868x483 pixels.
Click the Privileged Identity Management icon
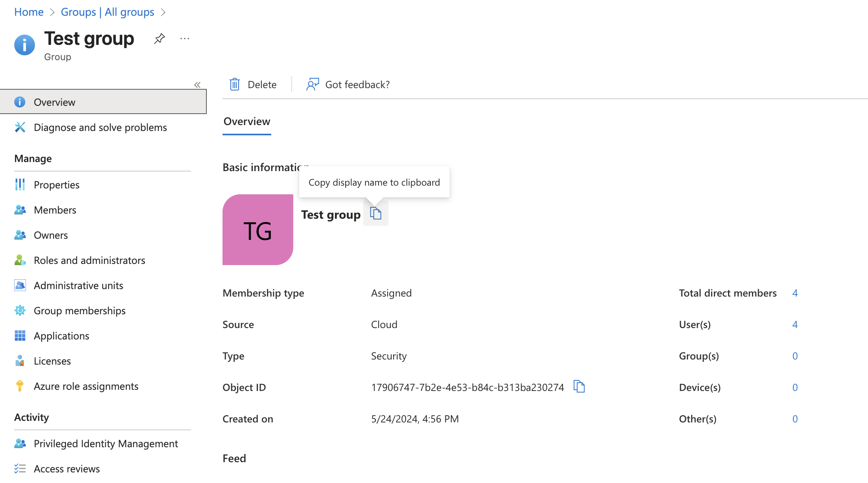click(x=20, y=443)
